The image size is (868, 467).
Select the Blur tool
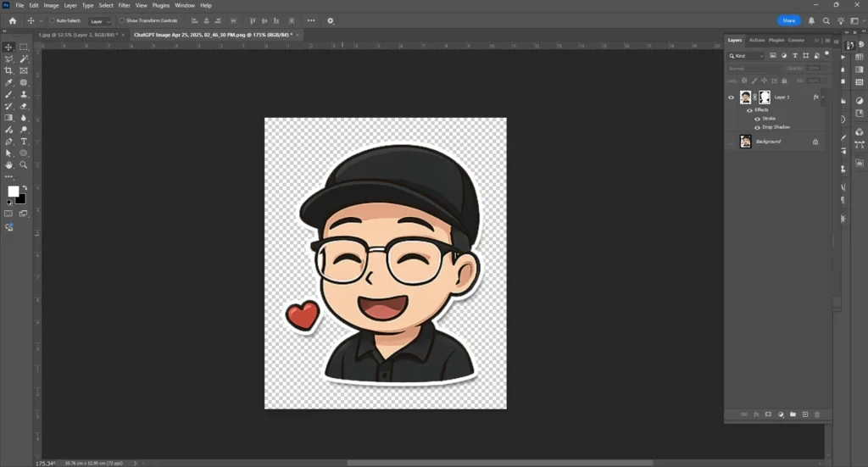click(24, 118)
